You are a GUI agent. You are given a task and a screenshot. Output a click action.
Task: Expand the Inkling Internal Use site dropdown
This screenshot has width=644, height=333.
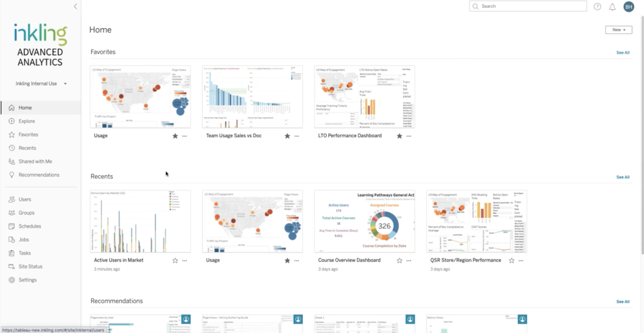[x=41, y=84]
